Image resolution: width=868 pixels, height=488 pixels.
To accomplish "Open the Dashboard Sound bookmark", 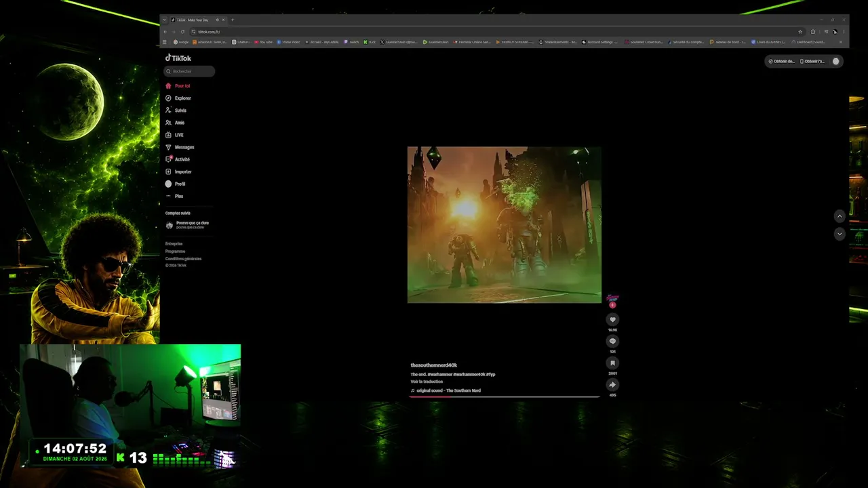I will [809, 42].
